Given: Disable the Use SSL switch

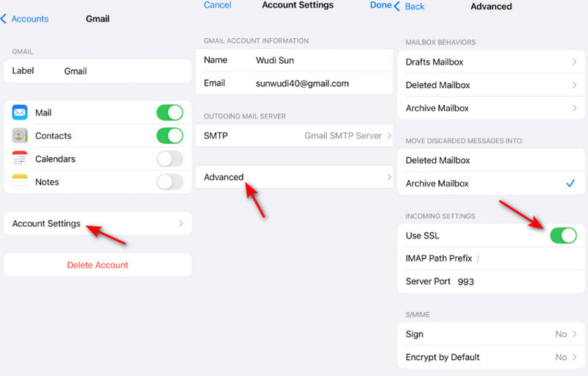Looking at the screenshot, I should pos(563,236).
